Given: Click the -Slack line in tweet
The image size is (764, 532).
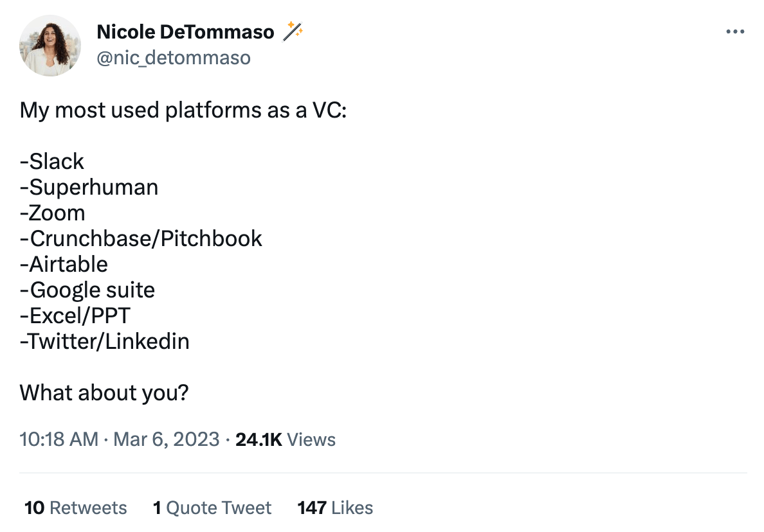Looking at the screenshot, I should pos(51,161).
